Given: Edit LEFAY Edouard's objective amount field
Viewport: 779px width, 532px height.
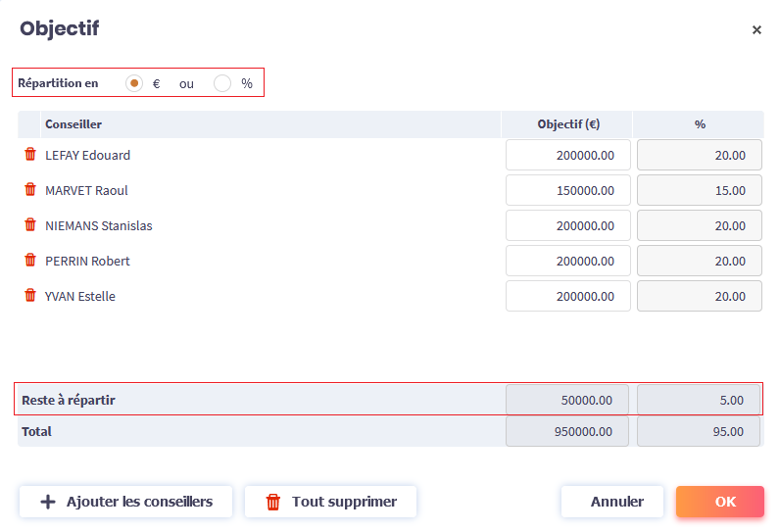Looking at the screenshot, I should tap(568, 155).
